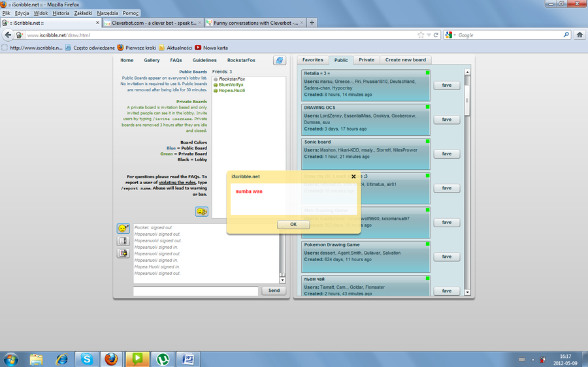Switch to the Favorites boards tab

tap(313, 60)
